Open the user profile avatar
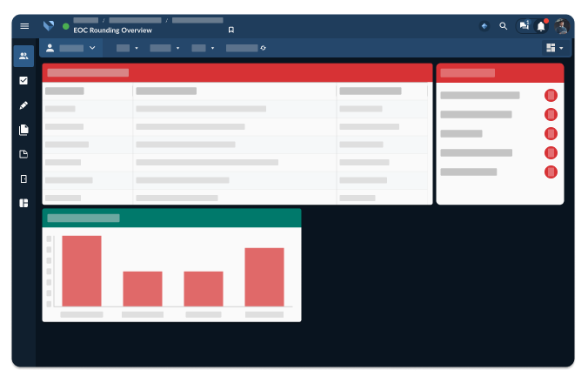588x377 pixels. (562, 26)
